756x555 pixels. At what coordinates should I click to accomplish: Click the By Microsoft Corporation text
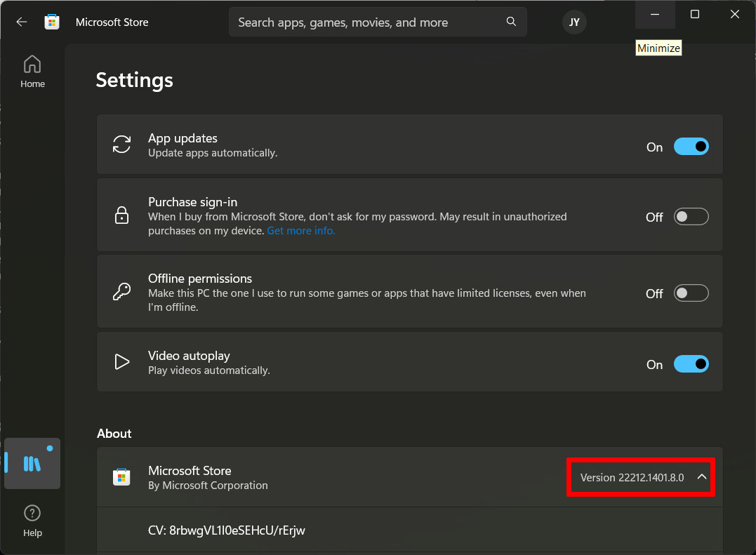pyautogui.click(x=208, y=486)
